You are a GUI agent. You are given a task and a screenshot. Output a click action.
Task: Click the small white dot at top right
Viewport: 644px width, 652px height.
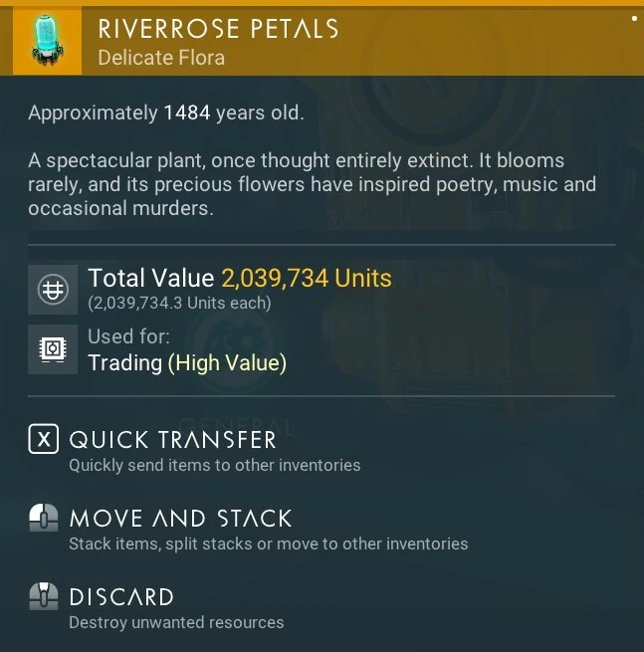635,18
